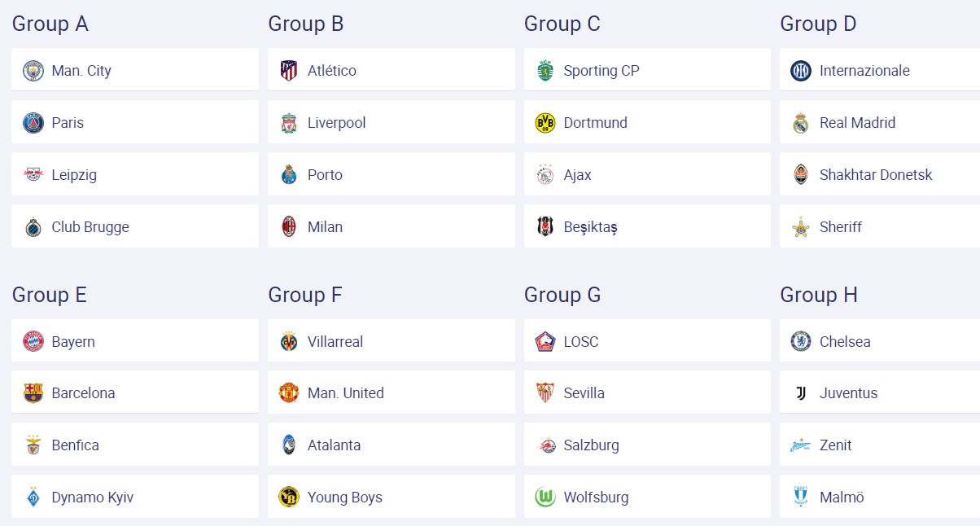Click the Shakhtar Donetsk team name
Viewport: 980px width, 526px height.
coord(876,175)
